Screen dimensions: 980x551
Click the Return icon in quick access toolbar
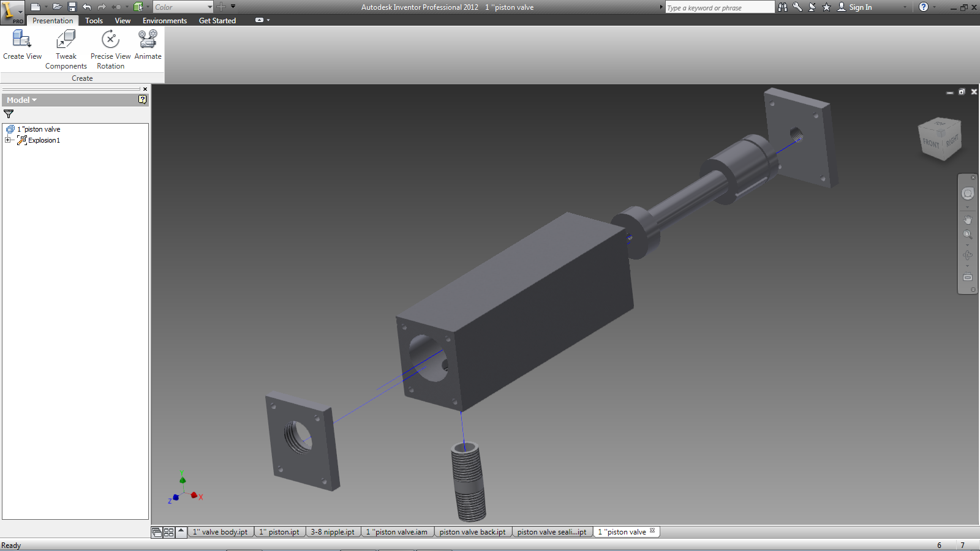(116, 7)
